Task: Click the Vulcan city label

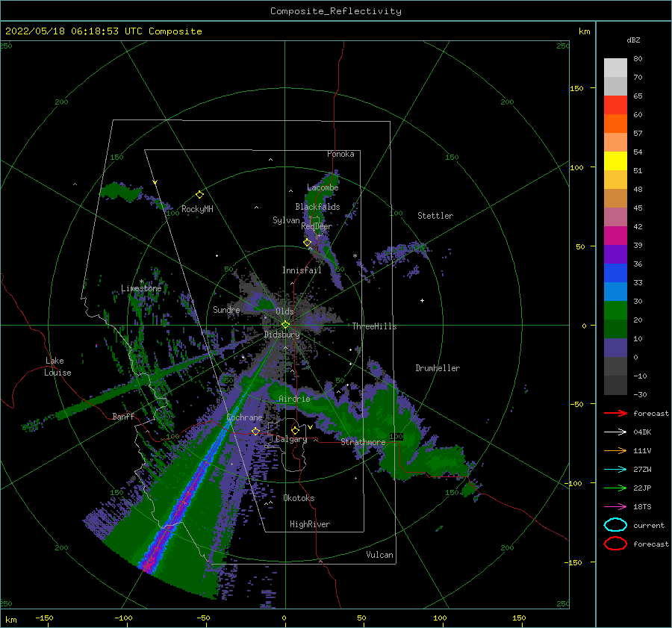Action: point(379,555)
